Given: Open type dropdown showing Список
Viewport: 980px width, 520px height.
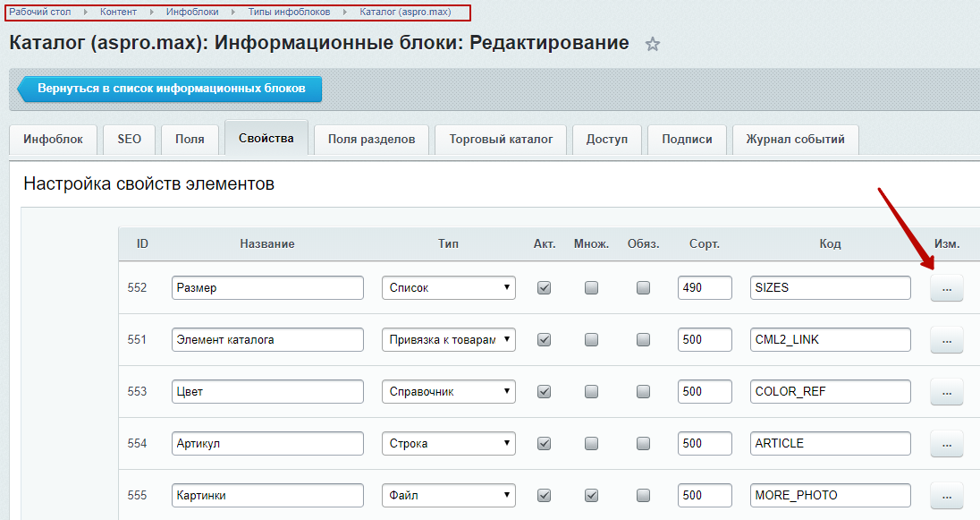Looking at the screenshot, I should point(449,288).
